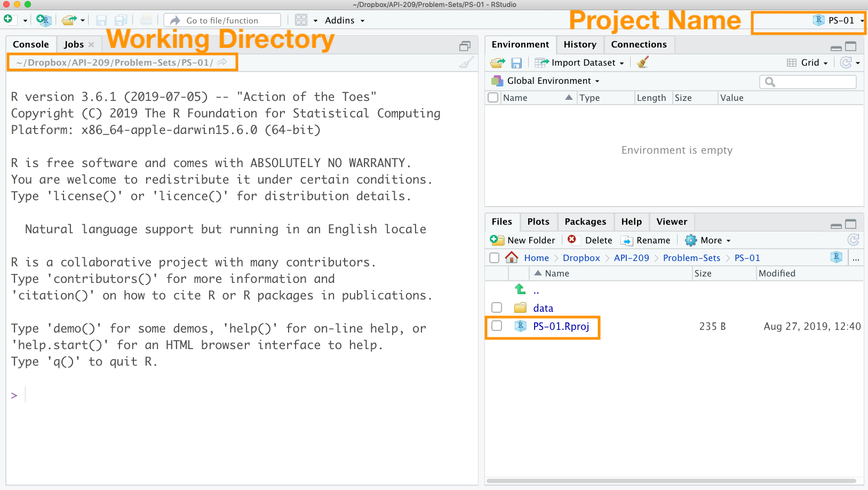Open the Addins dropdown menu

345,20
